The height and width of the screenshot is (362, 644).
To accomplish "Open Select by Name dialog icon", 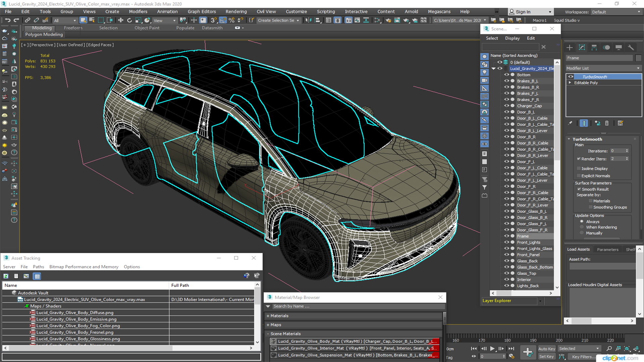I will (92, 20).
